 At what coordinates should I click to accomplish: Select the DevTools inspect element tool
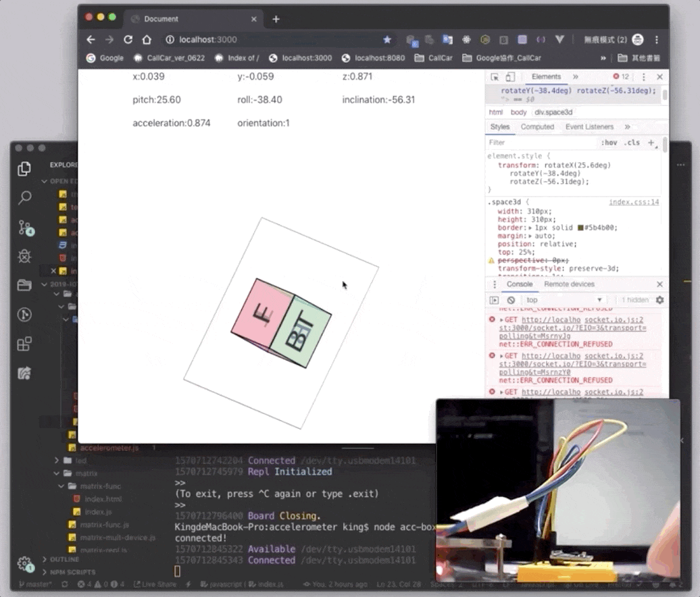pyautogui.click(x=495, y=77)
